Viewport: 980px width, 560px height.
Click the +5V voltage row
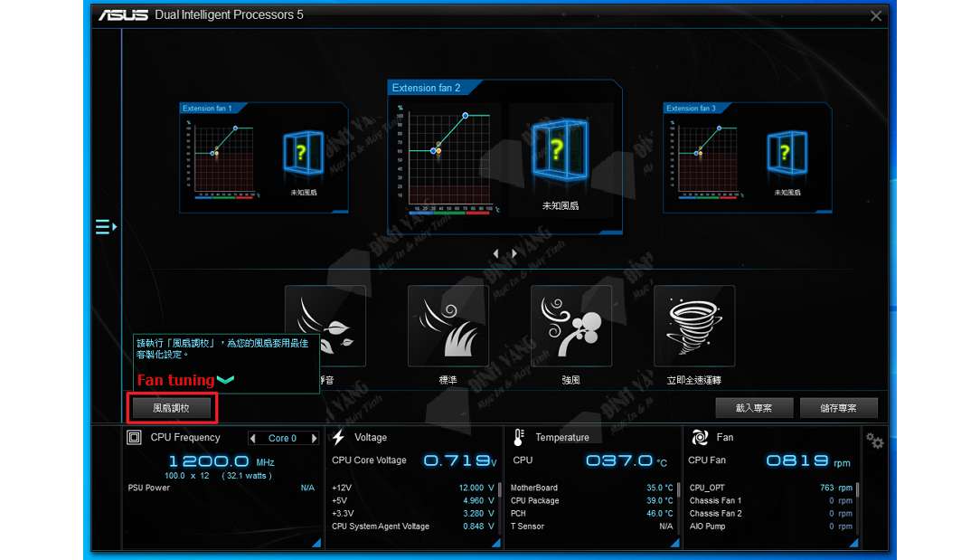click(413, 500)
